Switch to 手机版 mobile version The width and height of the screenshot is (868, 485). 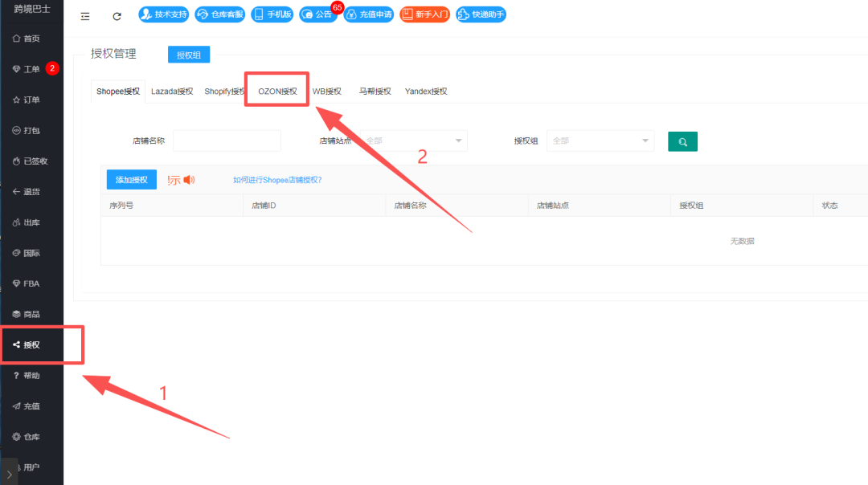click(x=272, y=14)
